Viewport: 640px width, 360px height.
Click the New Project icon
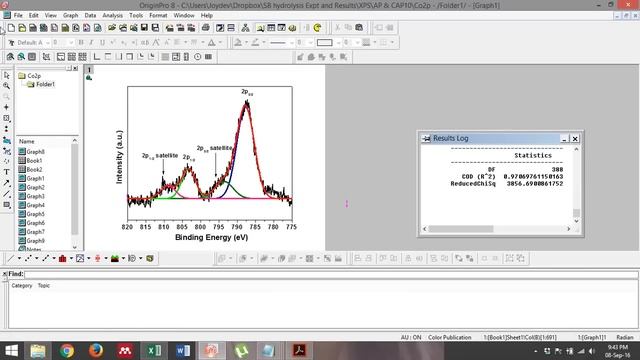pyautogui.click(x=11, y=28)
